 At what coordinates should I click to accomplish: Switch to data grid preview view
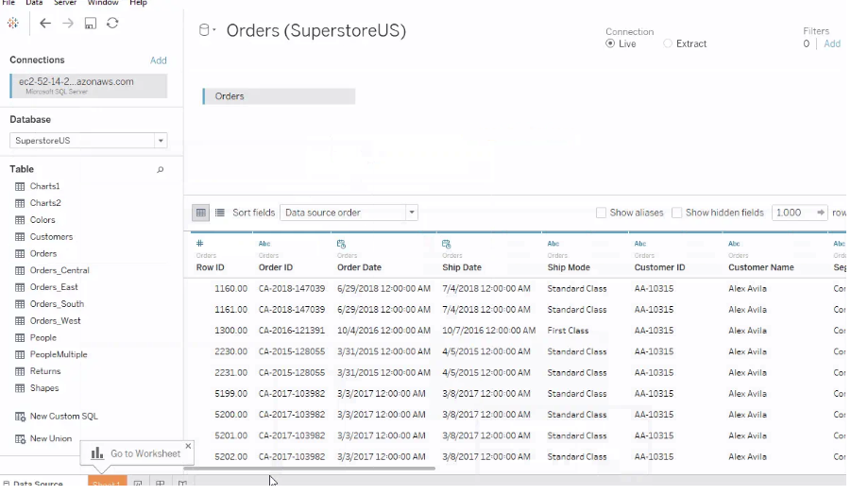(200, 213)
